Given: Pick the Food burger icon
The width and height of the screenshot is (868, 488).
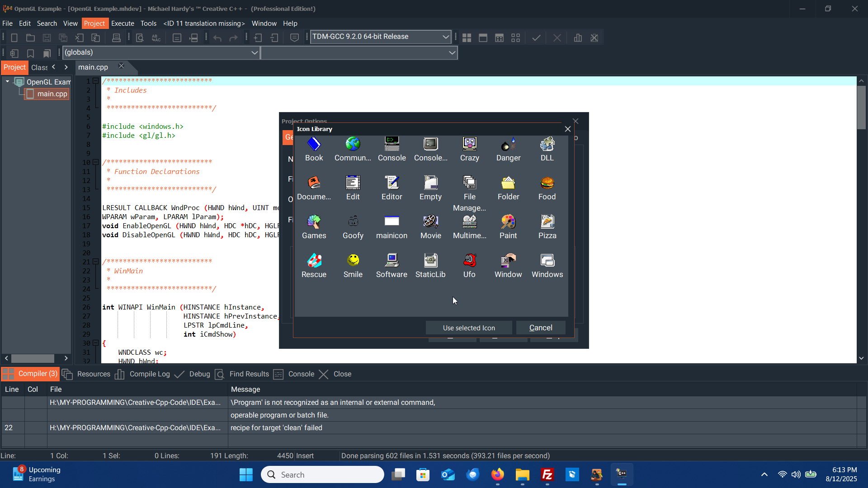Looking at the screenshot, I should tap(547, 183).
